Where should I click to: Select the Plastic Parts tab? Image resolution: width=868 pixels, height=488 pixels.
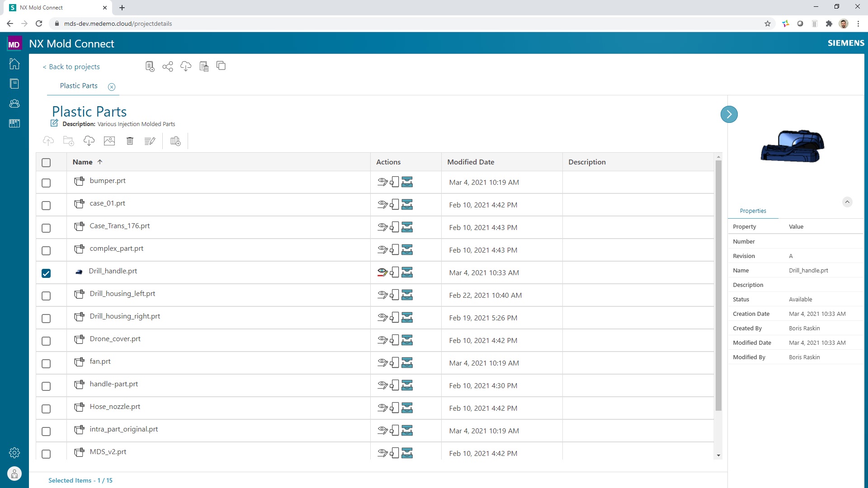(79, 86)
